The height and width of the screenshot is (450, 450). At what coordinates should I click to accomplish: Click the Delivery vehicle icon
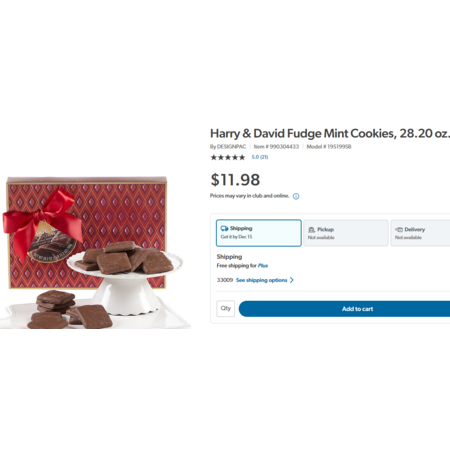[x=399, y=229]
